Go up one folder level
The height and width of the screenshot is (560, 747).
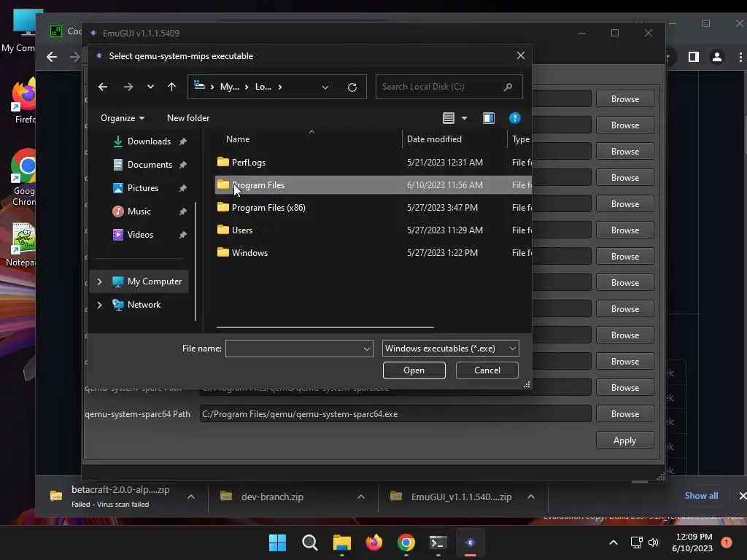tap(171, 87)
